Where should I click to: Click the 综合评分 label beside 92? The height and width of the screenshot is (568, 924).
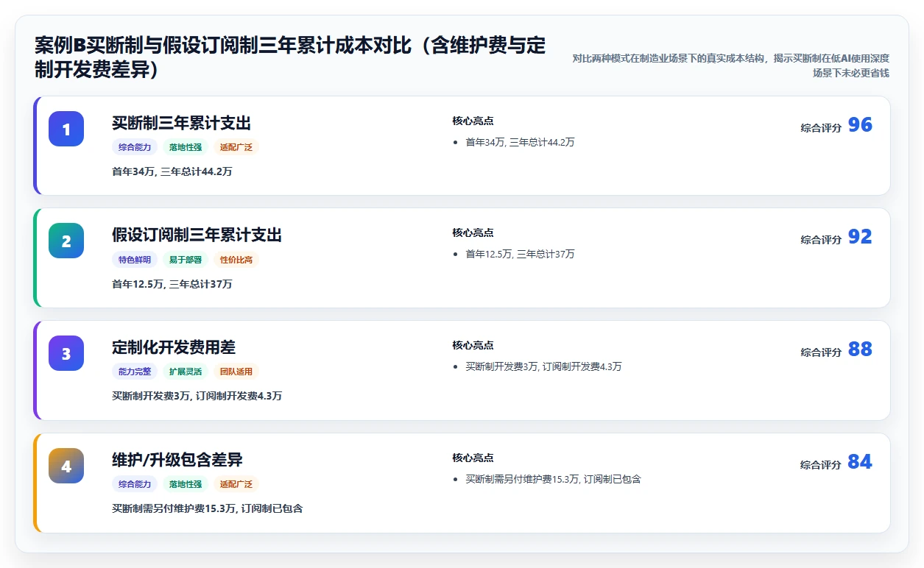pyautogui.click(x=821, y=240)
